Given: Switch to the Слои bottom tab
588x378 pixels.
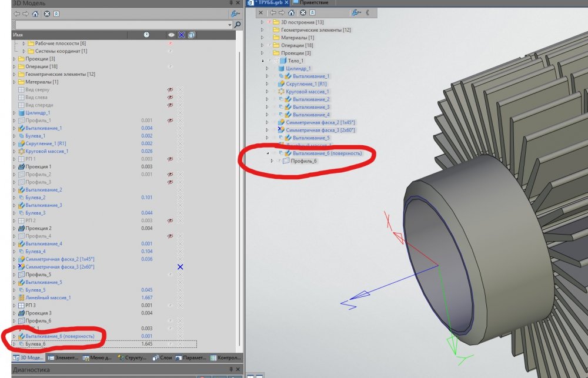Looking at the screenshot, I should [162, 358].
